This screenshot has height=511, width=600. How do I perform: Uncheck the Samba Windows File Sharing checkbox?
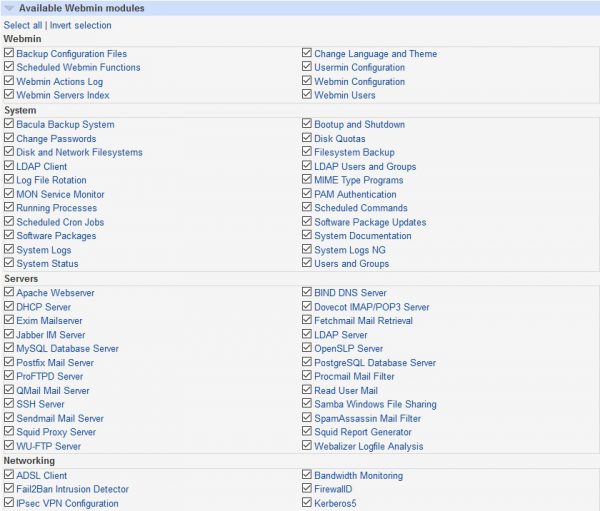307,405
